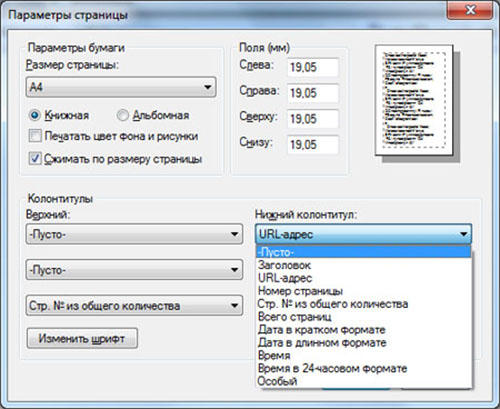Open the Размер страницы A4 dropdown
Viewport: 500px width, 409px height.
pos(121,87)
